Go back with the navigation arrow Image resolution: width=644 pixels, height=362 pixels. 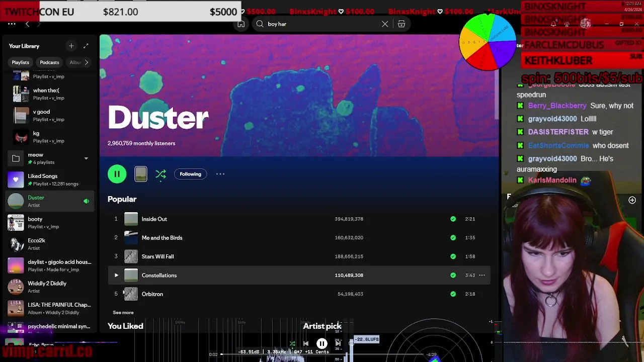(27, 24)
